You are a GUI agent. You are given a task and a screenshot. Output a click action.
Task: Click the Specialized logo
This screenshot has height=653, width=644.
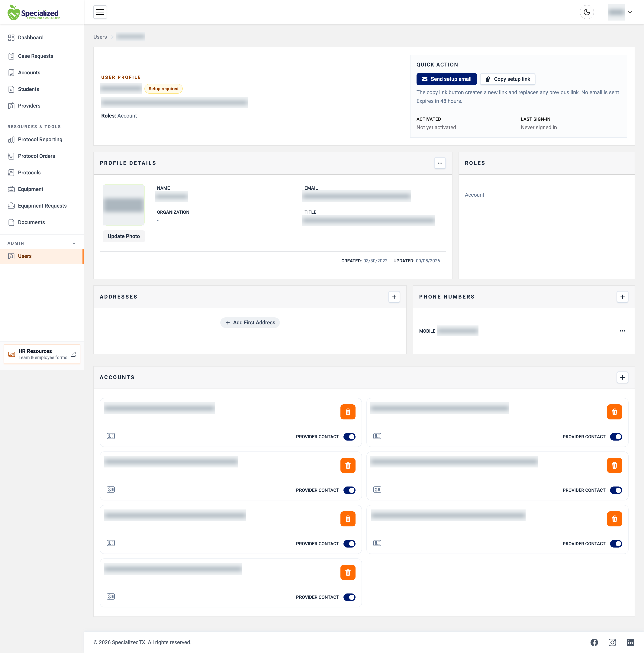point(34,12)
